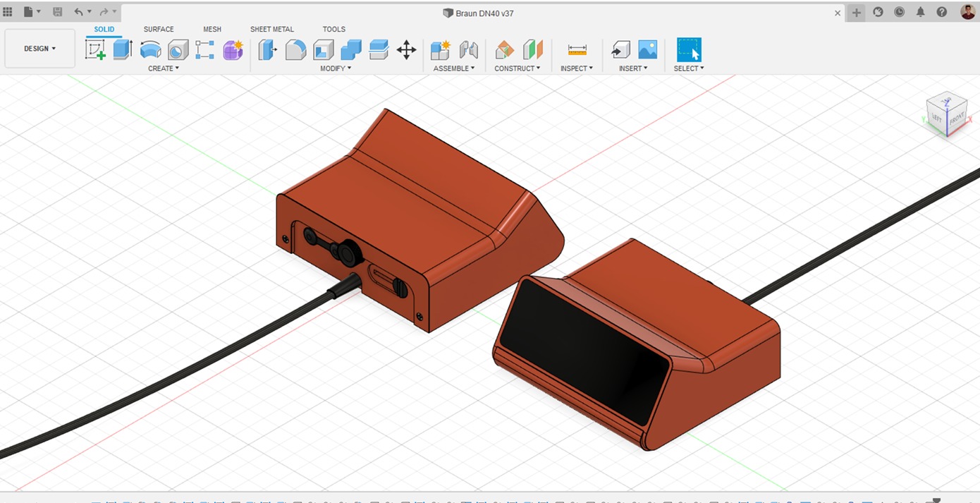Select the Braun DN40 v37 document tab
980x503 pixels.
(x=478, y=13)
